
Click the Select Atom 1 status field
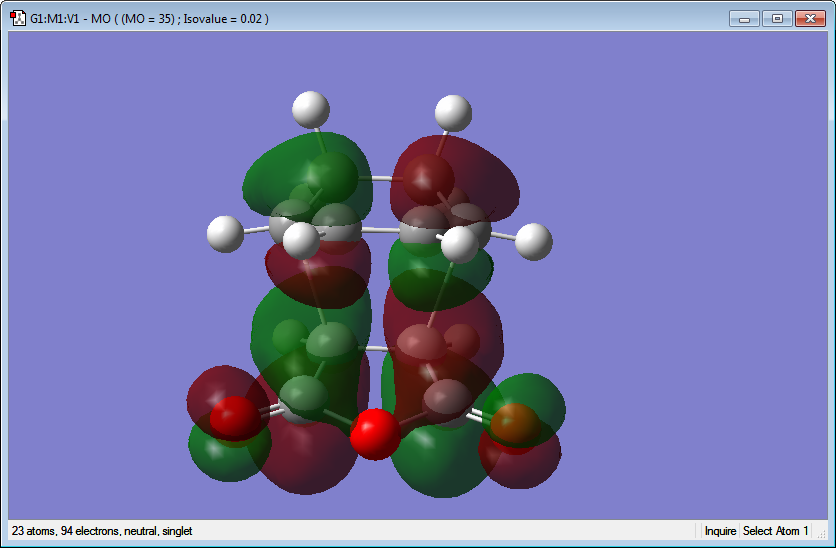(776, 531)
